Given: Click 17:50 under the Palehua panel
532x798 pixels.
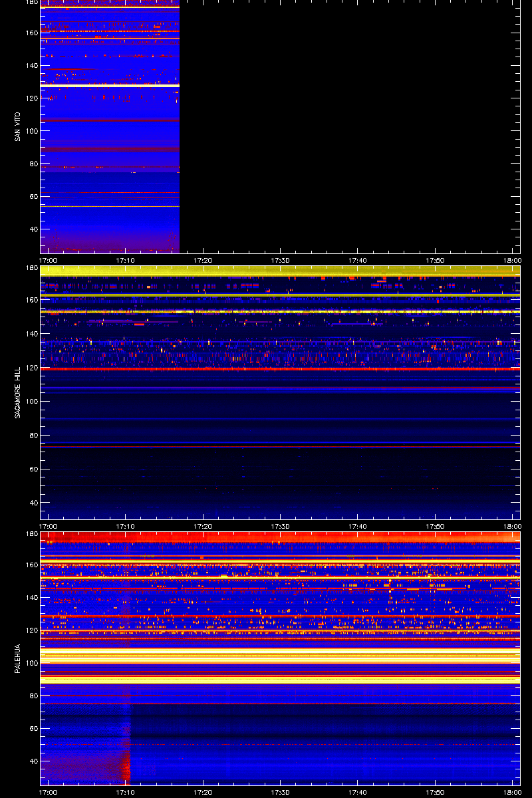Looking at the screenshot, I should pos(436,793).
